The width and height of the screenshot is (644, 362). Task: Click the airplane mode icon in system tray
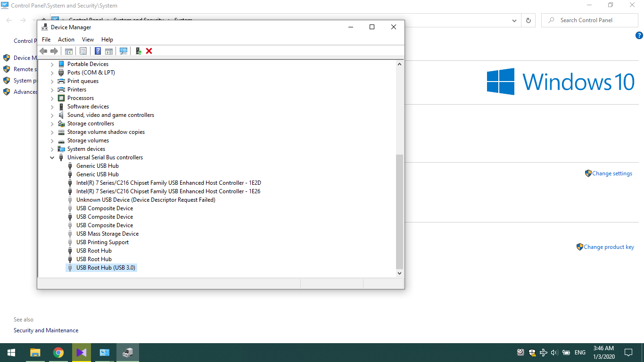coord(543,353)
